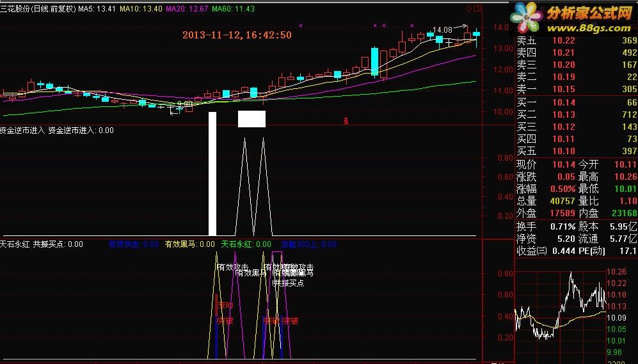
Task: Click the 最高 value 10.26
Action: [x=625, y=177]
